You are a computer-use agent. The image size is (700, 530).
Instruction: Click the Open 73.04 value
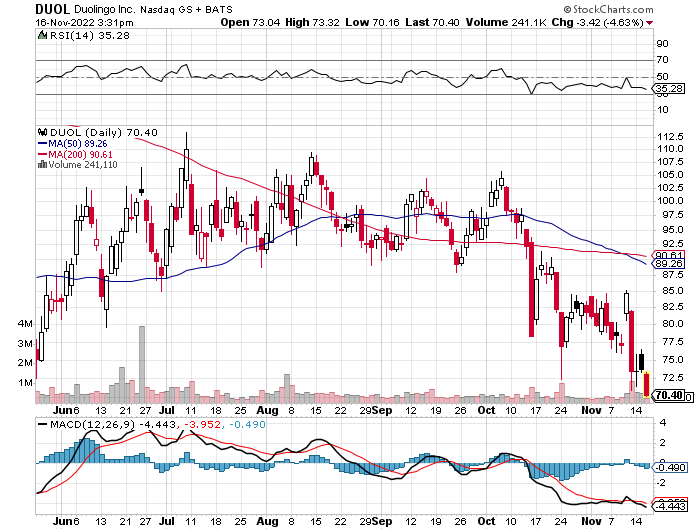[250, 22]
